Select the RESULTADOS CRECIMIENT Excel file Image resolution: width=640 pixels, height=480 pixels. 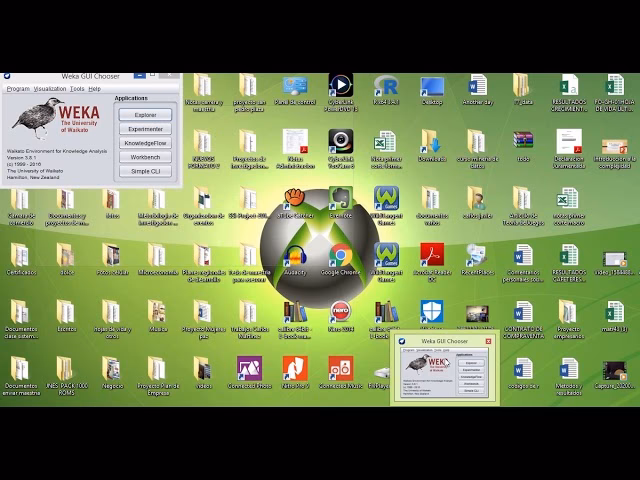[569, 93]
